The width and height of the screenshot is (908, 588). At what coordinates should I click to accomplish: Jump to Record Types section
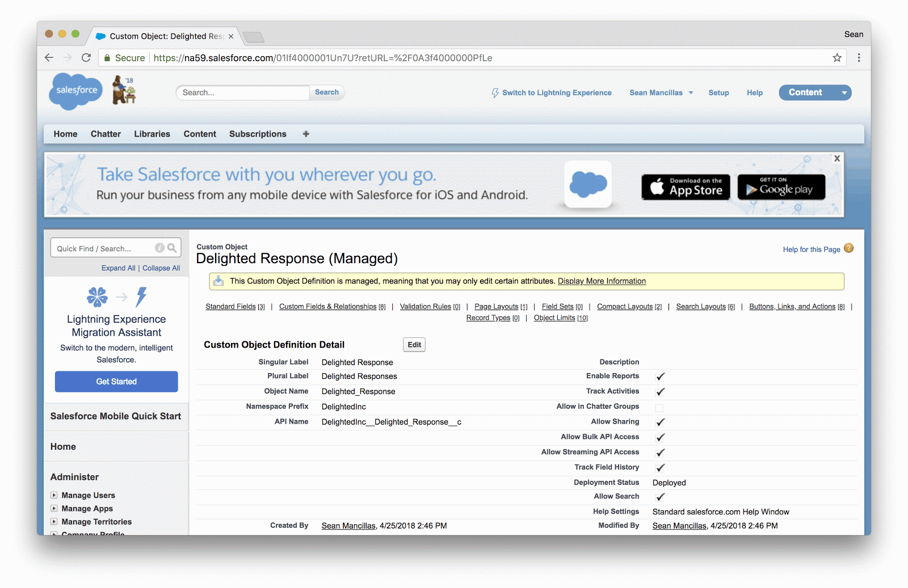click(x=488, y=318)
